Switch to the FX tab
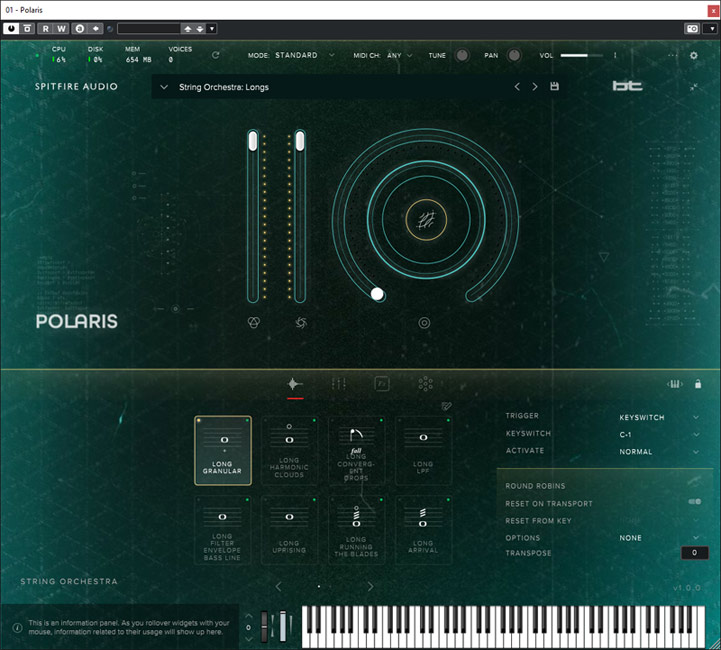 point(381,384)
